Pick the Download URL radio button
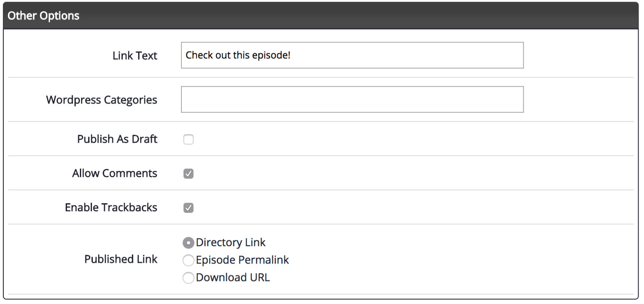This screenshot has width=644, height=304. tap(188, 278)
